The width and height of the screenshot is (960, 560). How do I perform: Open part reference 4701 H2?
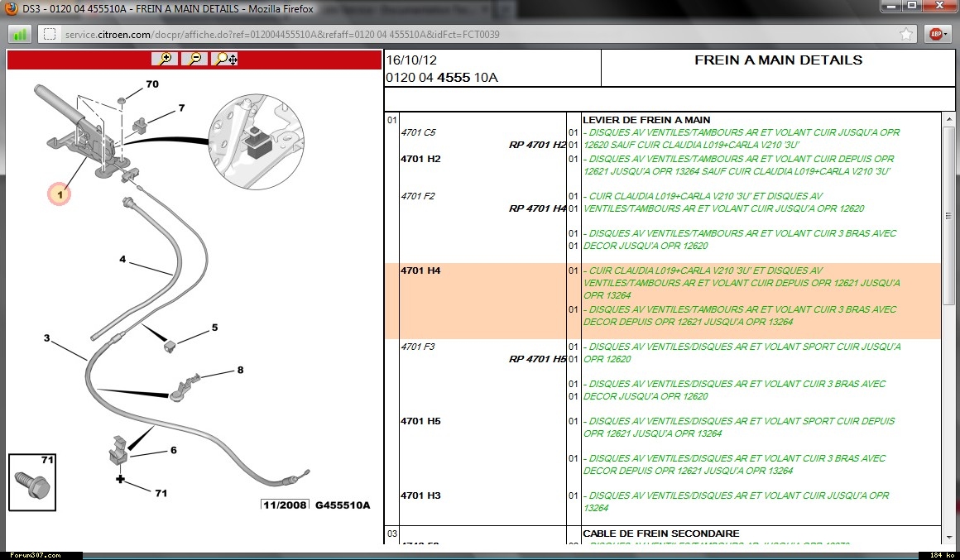(x=420, y=159)
